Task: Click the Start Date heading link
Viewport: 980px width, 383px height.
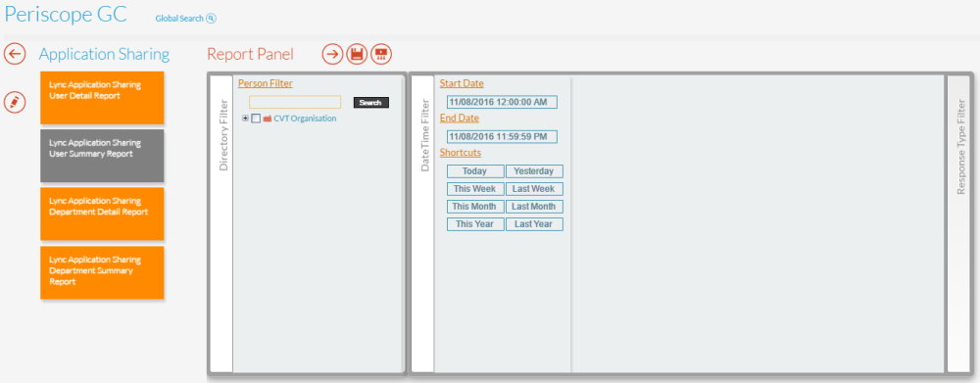Action: tap(462, 83)
